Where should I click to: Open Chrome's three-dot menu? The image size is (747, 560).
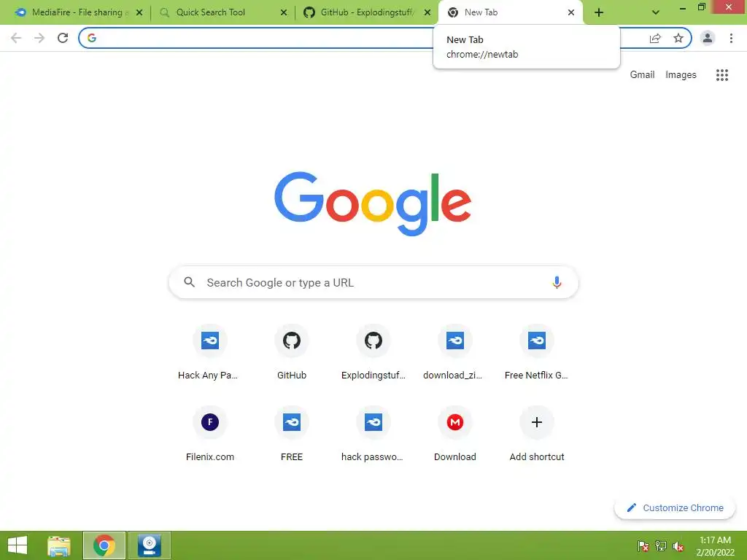click(731, 38)
